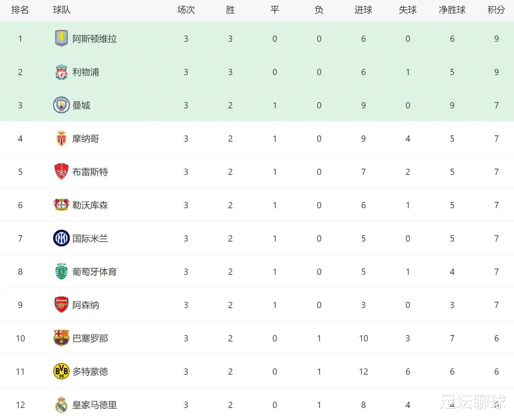514x420 pixels.
Task: Click the Bayer Leverkusen club crest
Action: click(61, 205)
